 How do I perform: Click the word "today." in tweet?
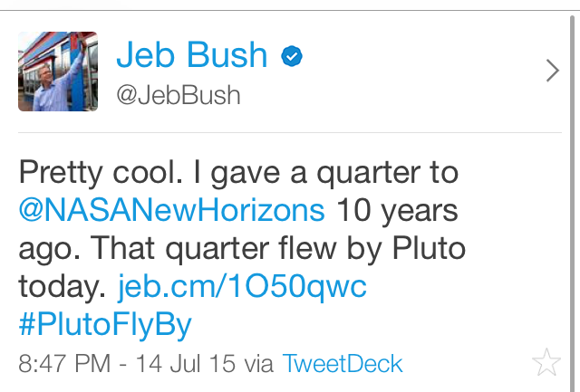(x=63, y=286)
